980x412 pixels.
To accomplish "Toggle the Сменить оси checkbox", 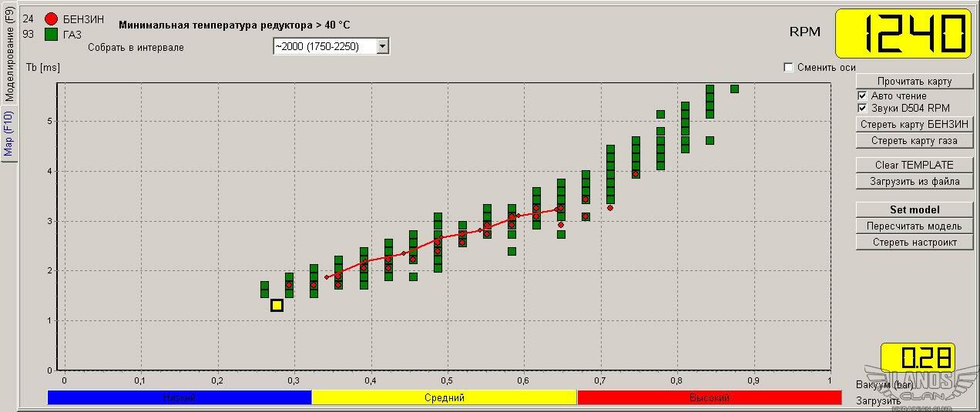I will (x=788, y=67).
